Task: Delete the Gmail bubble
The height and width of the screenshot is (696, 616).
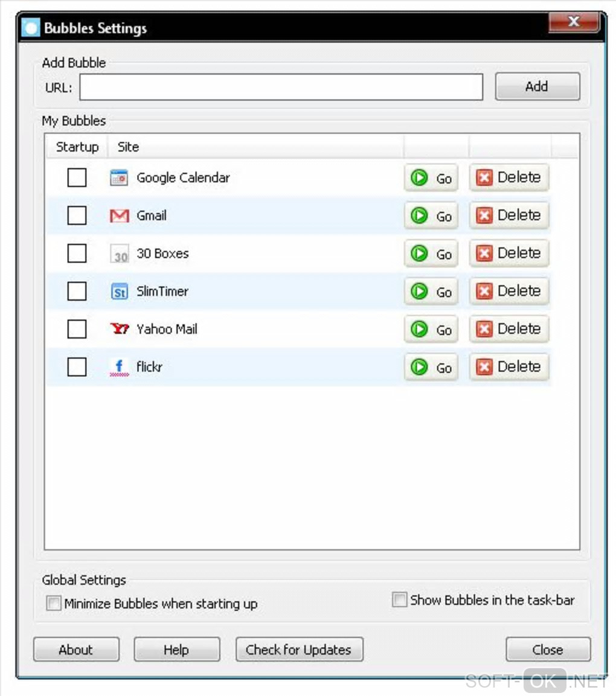Action: pyautogui.click(x=509, y=216)
